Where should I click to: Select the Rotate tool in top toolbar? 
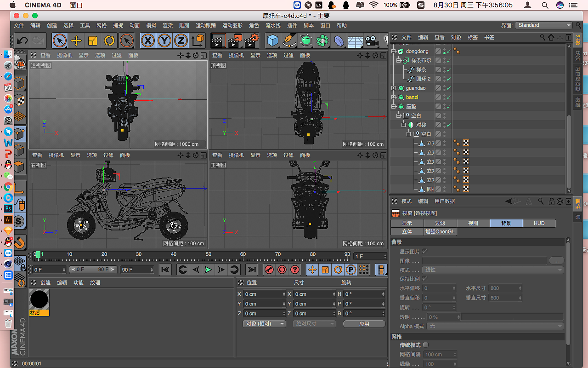[x=109, y=41]
